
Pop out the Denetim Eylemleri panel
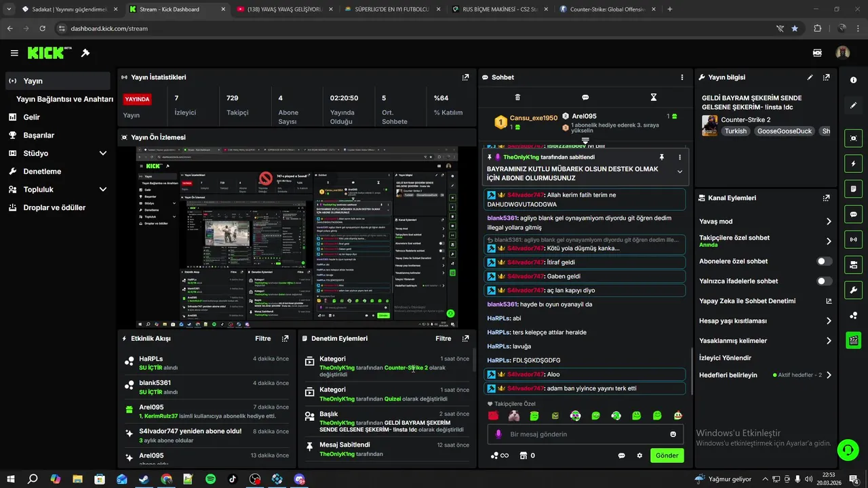click(465, 338)
